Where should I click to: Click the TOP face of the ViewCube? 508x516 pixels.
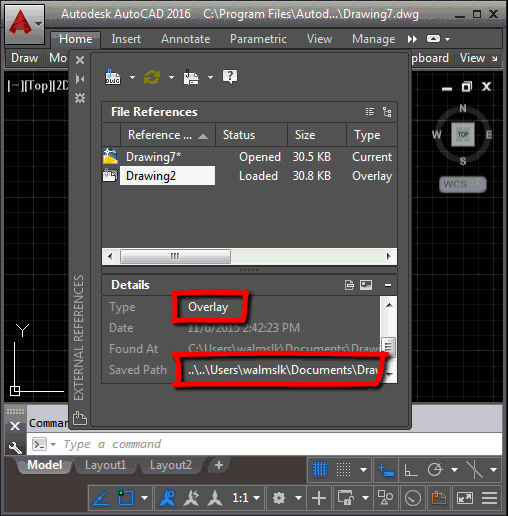coord(463,135)
